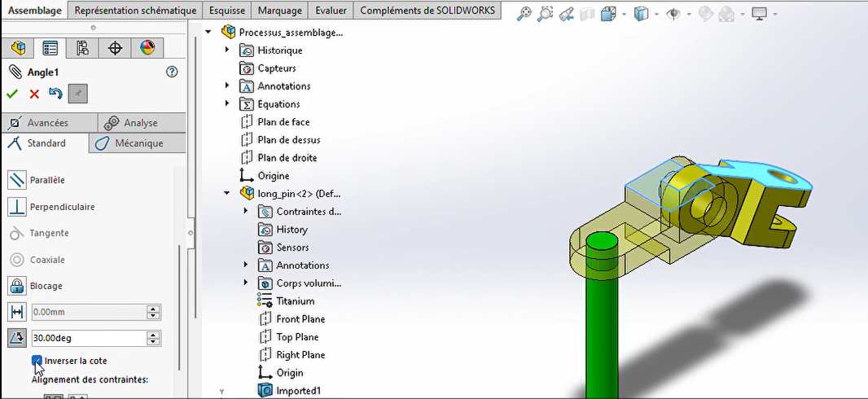Click the 0.00mm distance field
The height and width of the screenshot is (399, 868).
point(89,312)
